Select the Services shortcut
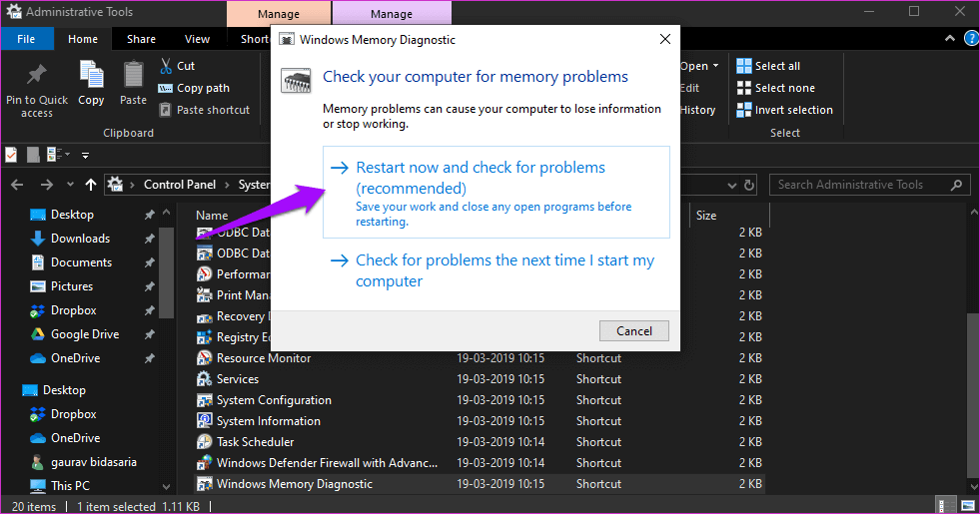 coord(238,379)
